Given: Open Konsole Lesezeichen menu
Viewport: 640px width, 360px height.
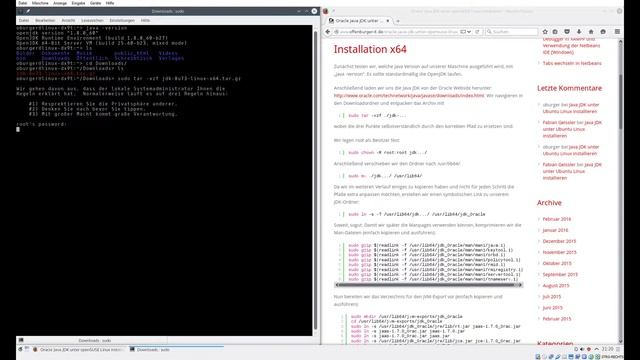Looking at the screenshot, I should click(92, 20).
